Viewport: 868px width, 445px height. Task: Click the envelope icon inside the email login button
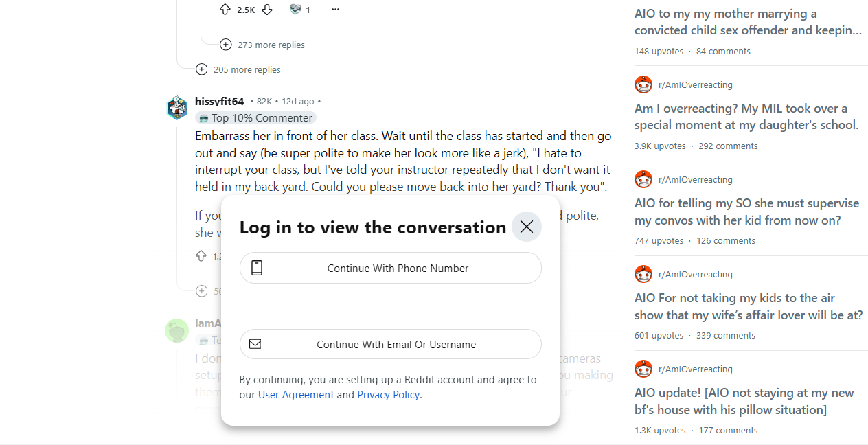pos(255,344)
